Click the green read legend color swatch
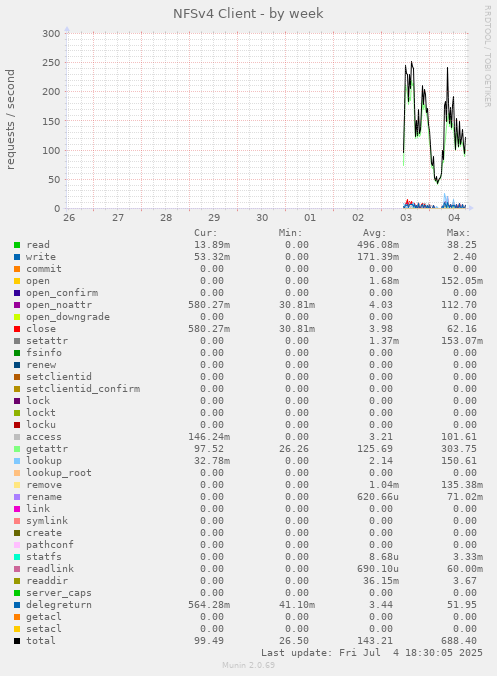Screen dimensions: 497x676 [17, 245]
